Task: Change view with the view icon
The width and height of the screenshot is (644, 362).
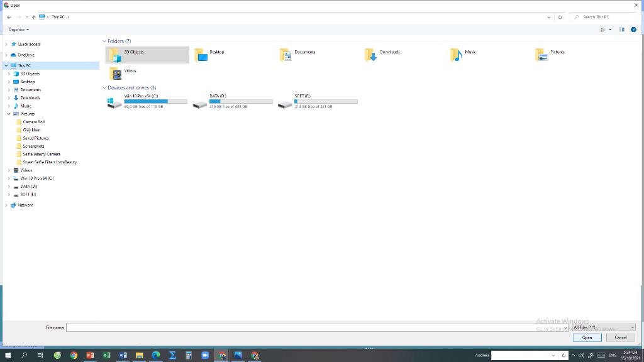Action: coord(602,30)
